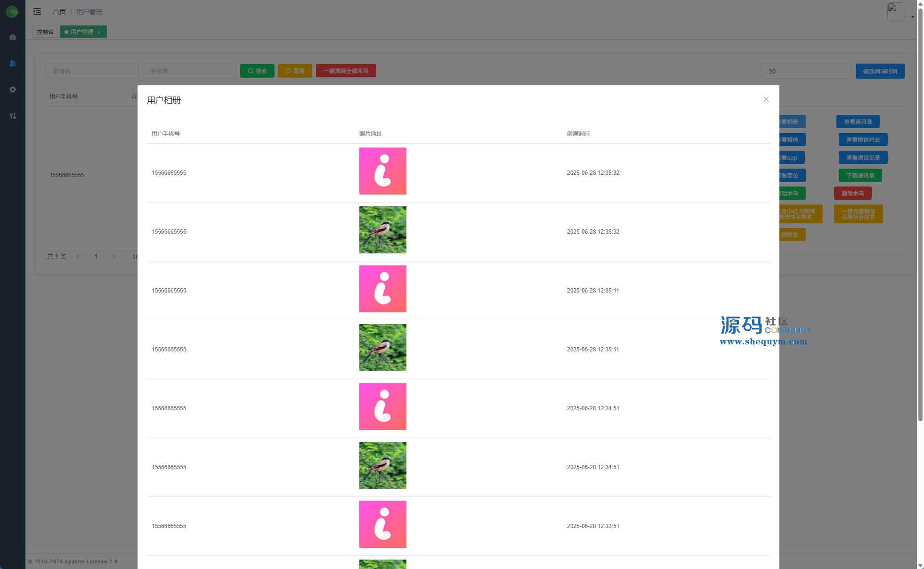Click the green leaf logo icon

(12, 12)
